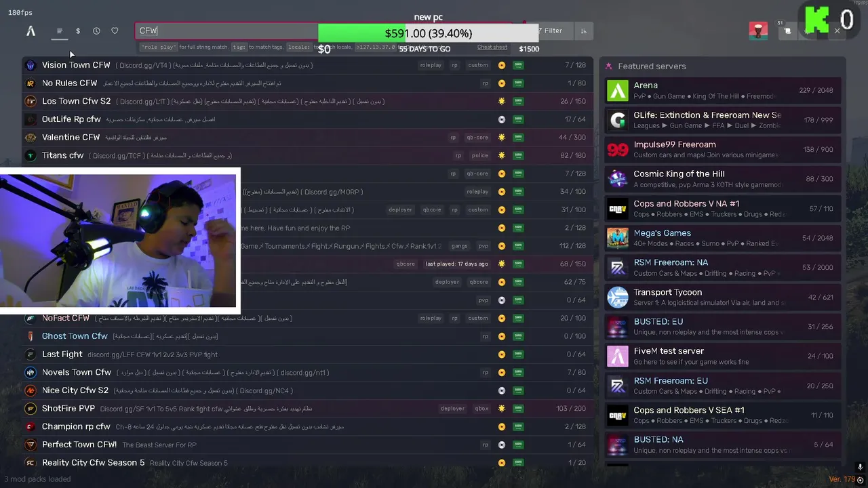This screenshot has width=868, height=488.
Task: Click the ShotFire PVP server logo
Action: (31, 409)
